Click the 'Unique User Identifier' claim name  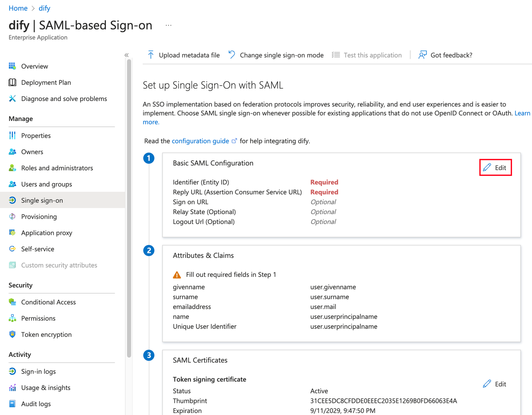click(x=204, y=326)
